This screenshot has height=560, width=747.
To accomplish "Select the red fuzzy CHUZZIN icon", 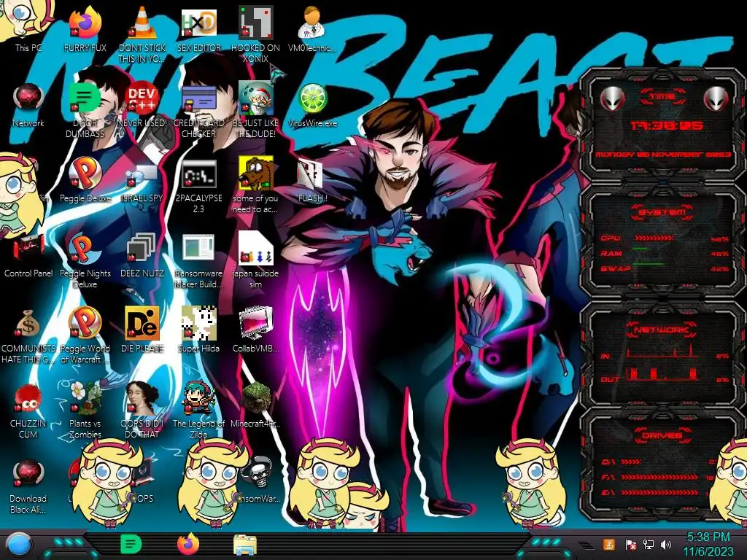I will pyautogui.click(x=28, y=411).
